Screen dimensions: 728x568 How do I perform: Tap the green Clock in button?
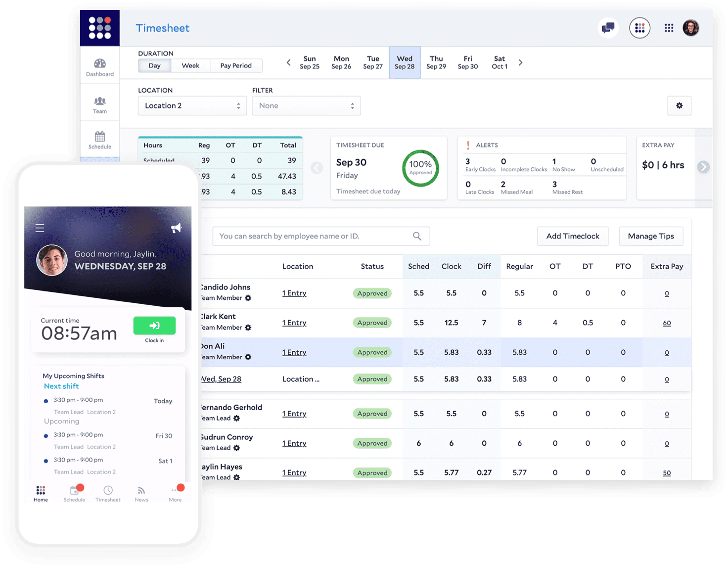154,325
